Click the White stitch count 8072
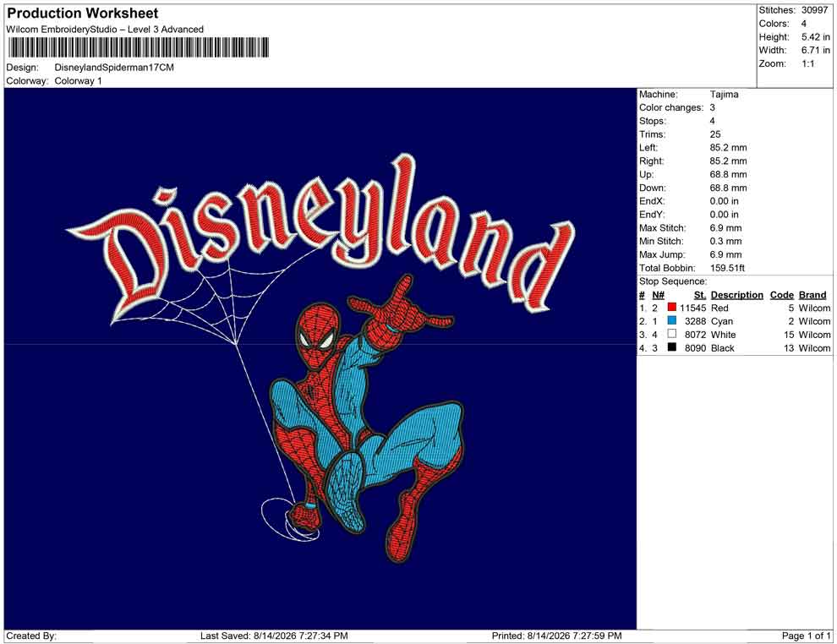Screen dimensions: 837x644 [696, 335]
